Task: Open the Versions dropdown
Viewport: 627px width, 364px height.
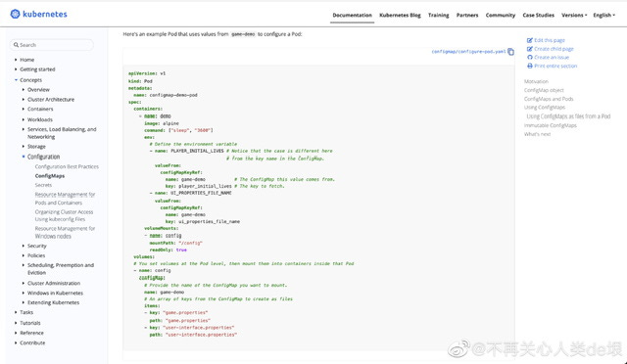Action: coord(574,16)
